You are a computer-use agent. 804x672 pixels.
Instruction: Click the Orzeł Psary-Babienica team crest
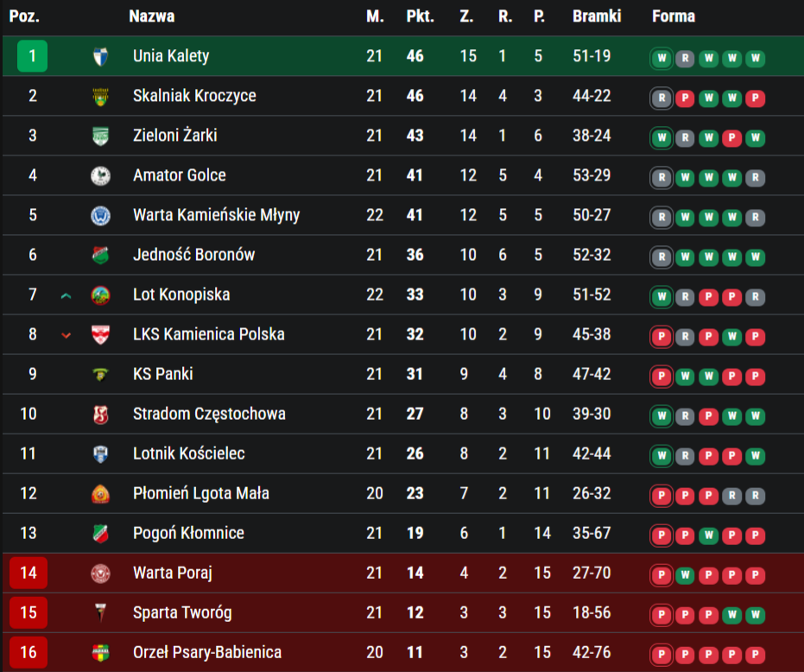tap(101, 652)
